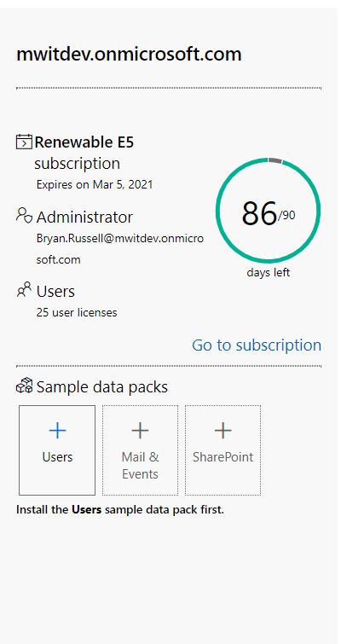Click the Expires on Mar 5, 2021 text
Image resolution: width=341 pixels, height=644 pixels.
(95, 184)
